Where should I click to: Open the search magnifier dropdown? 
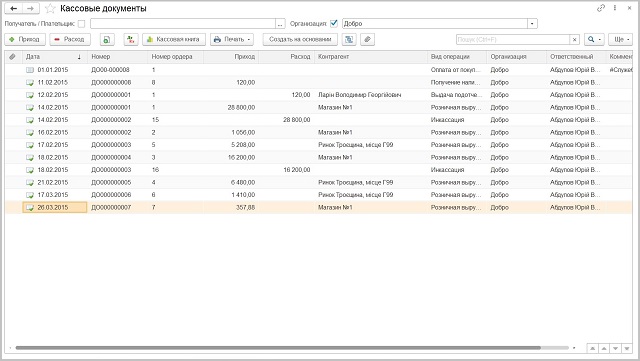[x=594, y=39]
